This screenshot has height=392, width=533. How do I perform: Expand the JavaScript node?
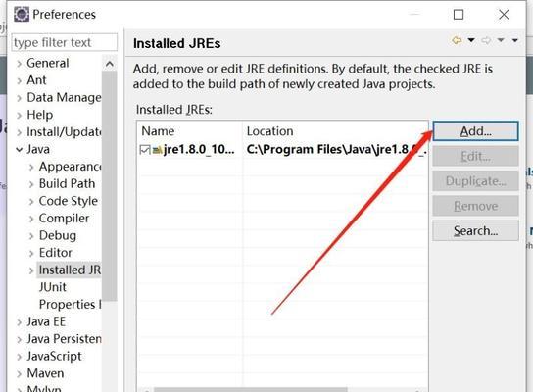point(20,357)
